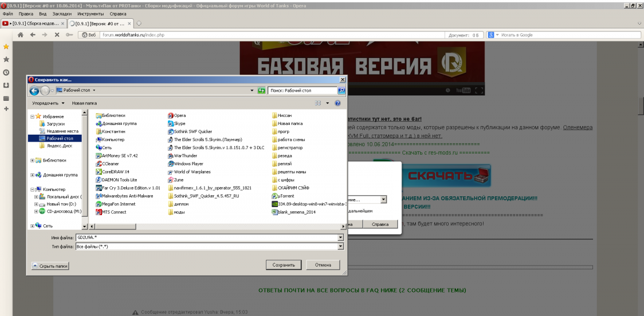
Task: Open the Файл menu in Opera
Action: tap(8, 13)
